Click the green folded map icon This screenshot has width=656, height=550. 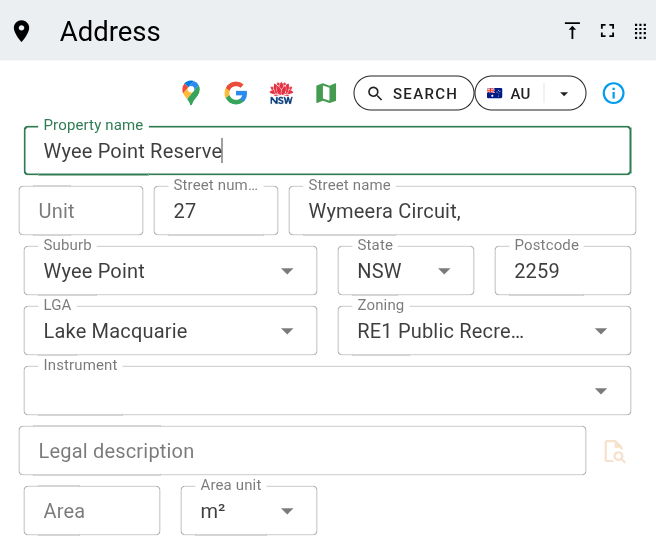(326, 93)
